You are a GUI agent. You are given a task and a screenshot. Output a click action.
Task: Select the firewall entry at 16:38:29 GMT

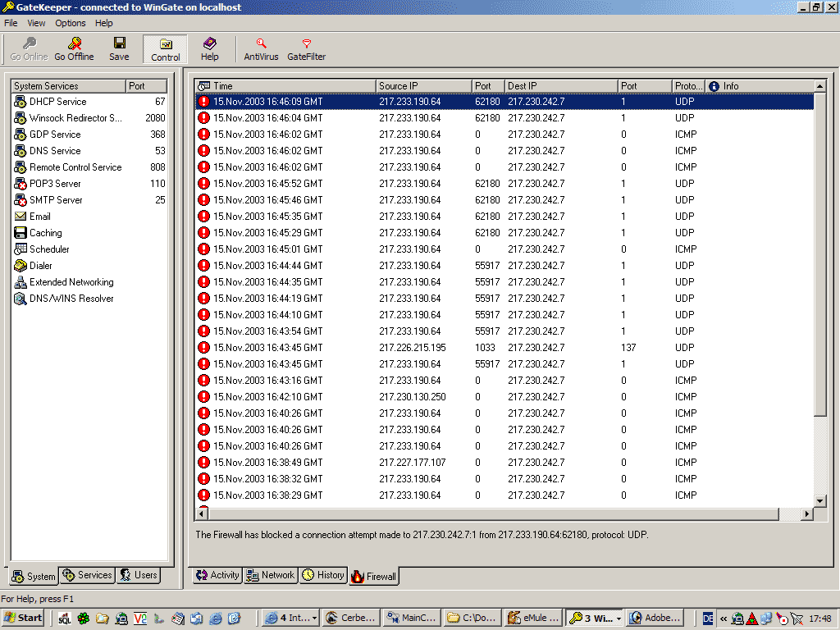pyautogui.click(x=504, y=495)
